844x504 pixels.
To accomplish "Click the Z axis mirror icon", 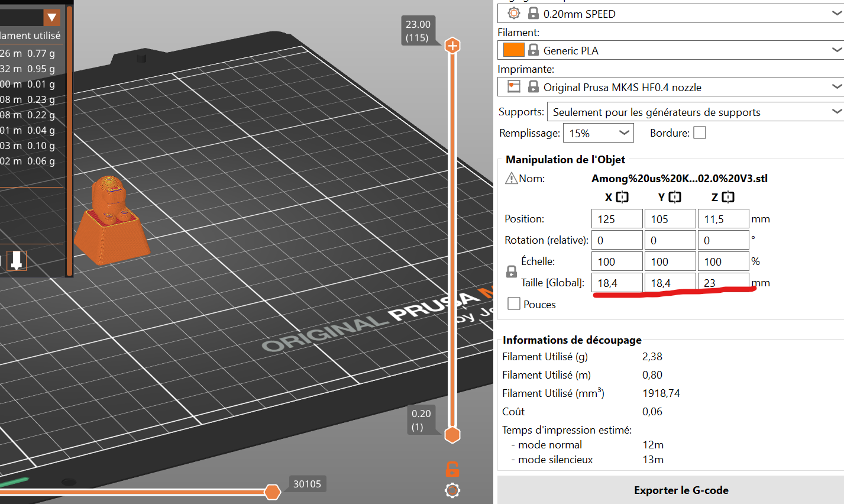I will (728, 198).
